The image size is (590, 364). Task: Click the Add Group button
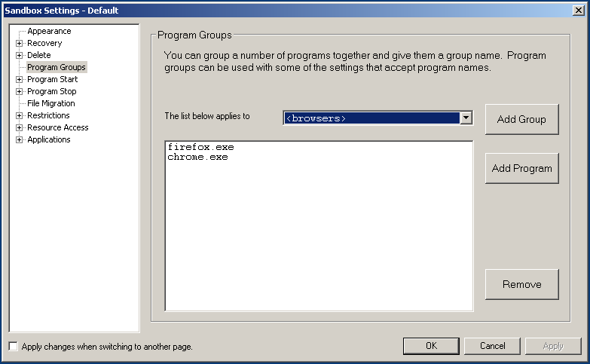point(521,119)
